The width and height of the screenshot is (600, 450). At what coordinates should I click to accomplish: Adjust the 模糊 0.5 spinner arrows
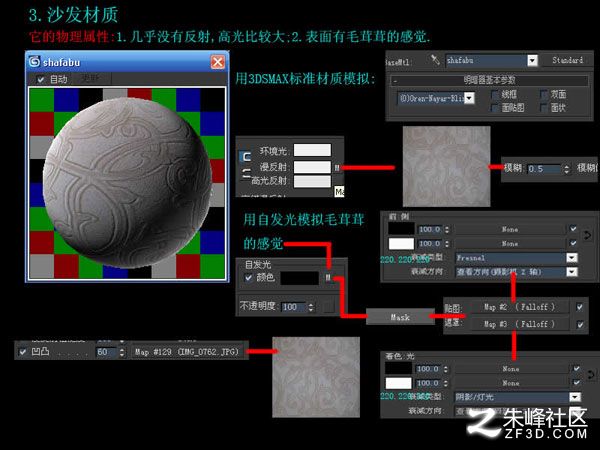[567, 169]
